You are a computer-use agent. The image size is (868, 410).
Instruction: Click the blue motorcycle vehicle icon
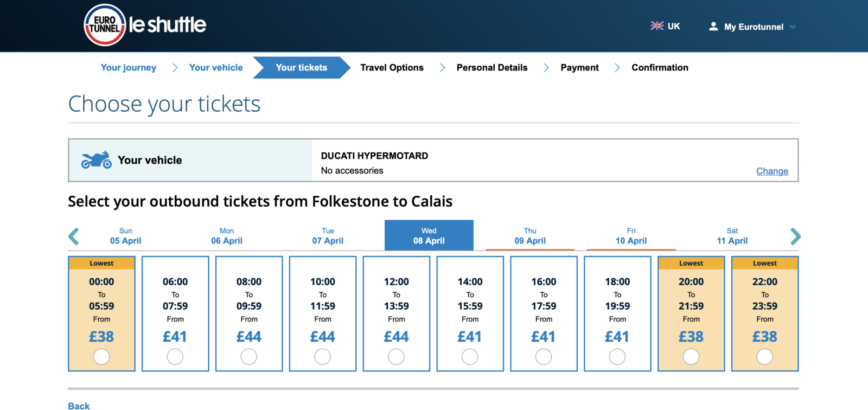[97, 160]
